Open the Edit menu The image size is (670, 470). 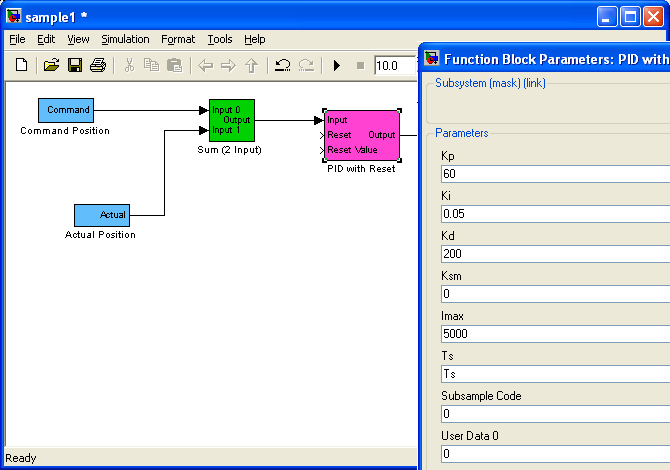click(x=46, y=39)
